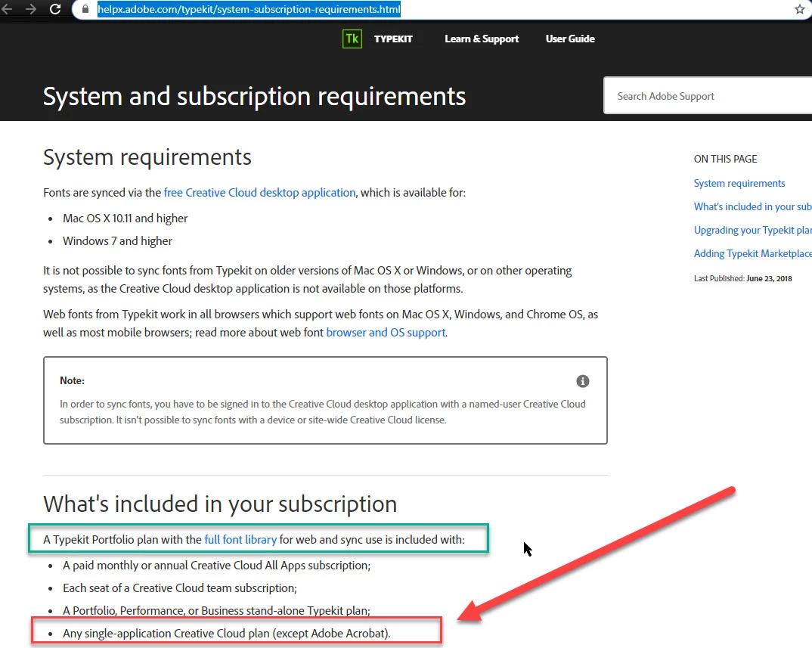Click the Note: label in the note box
This screenshot has width=812, height=648.
click(72, 381)
